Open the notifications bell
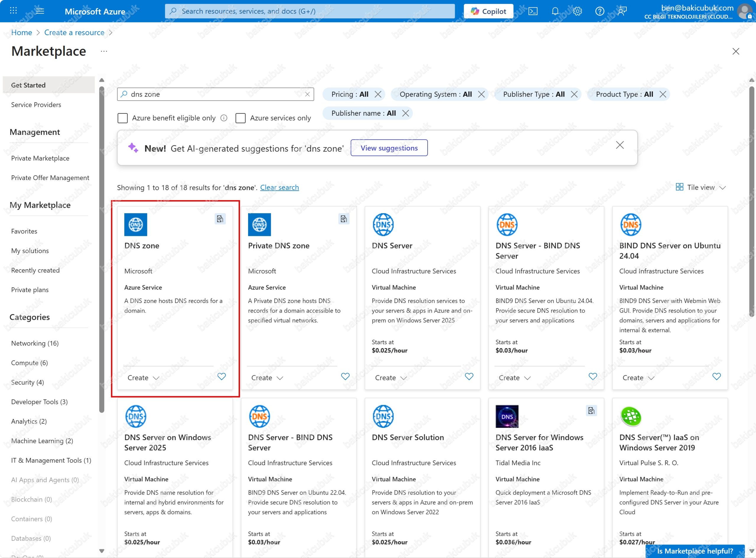This screenshot has height=558, width=756. (x=555, y=11)
